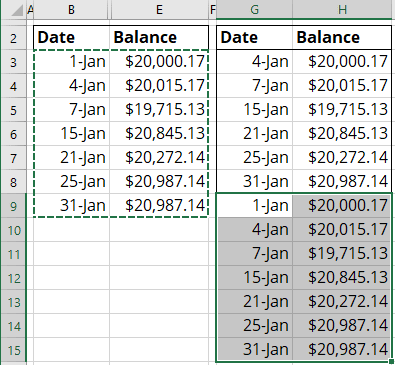Select cell E6 showing $20,845.13
Viewport: 395px width, 365px height.
point(159,134)
